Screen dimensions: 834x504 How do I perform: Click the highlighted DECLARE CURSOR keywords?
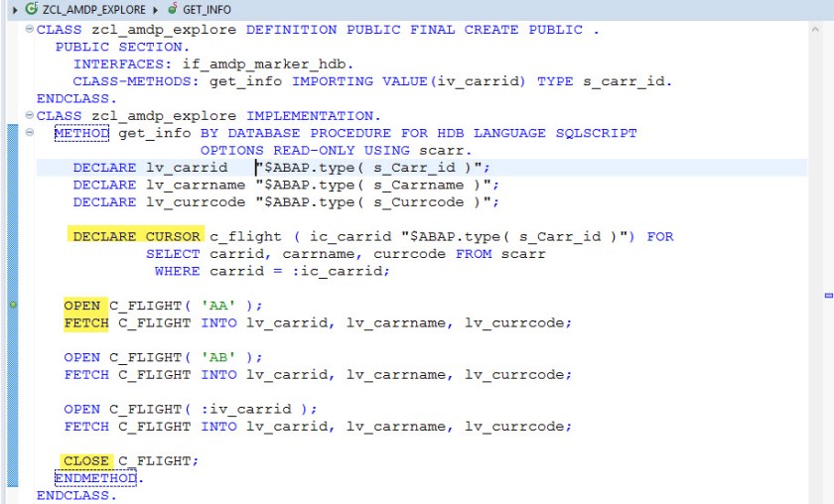click(136, 236)
